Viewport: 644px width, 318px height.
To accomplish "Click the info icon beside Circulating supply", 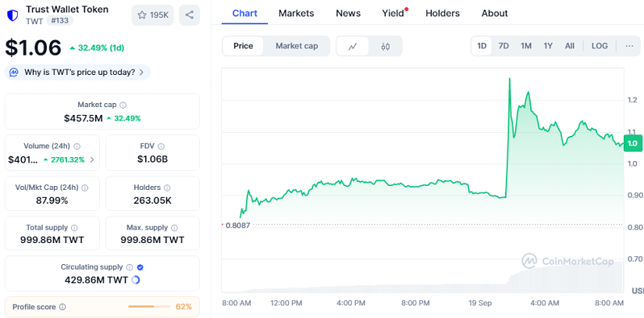I will click(130, 267).
